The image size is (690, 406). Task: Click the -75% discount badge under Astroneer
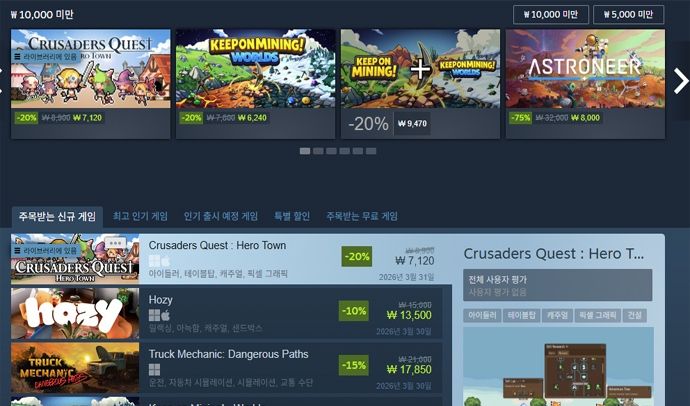[x=520, y=118]
